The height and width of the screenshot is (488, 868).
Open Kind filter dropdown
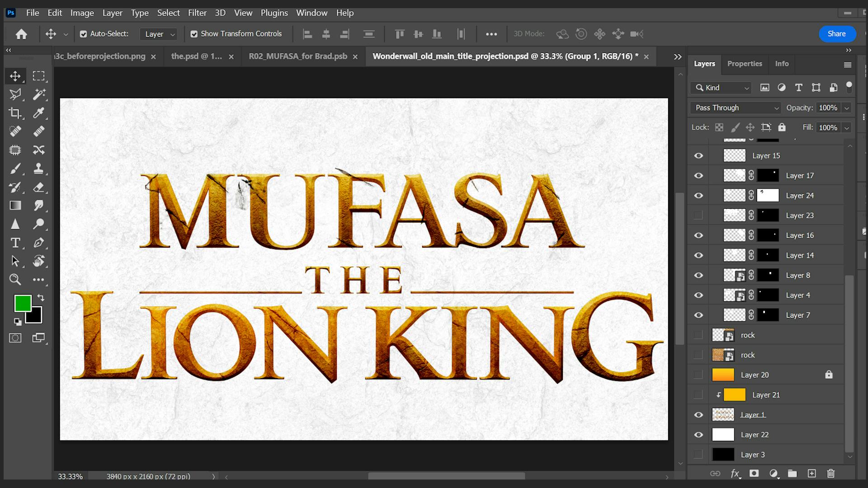click(x=721, y=88)
